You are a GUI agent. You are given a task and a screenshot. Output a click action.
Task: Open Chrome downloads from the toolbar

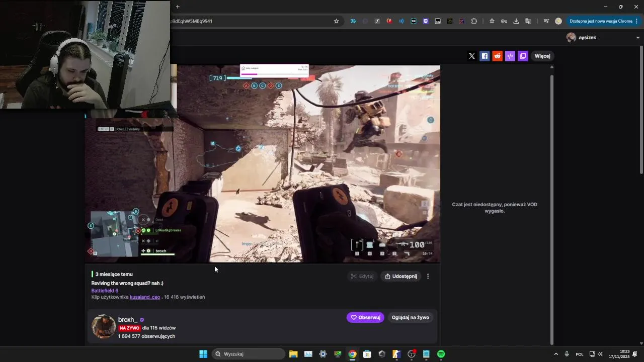(516, 21)
